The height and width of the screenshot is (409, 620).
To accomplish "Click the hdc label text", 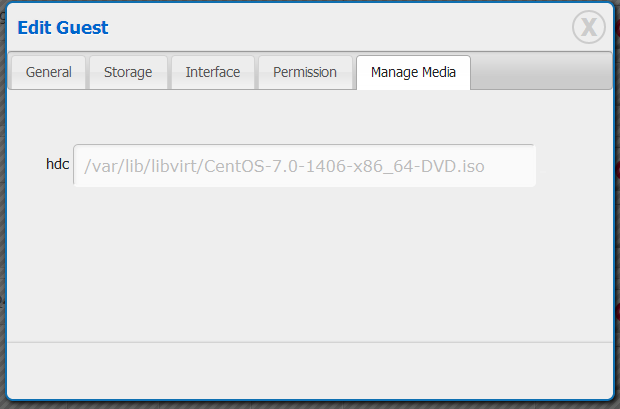I will pyautogui.click(x=57, y=165).
